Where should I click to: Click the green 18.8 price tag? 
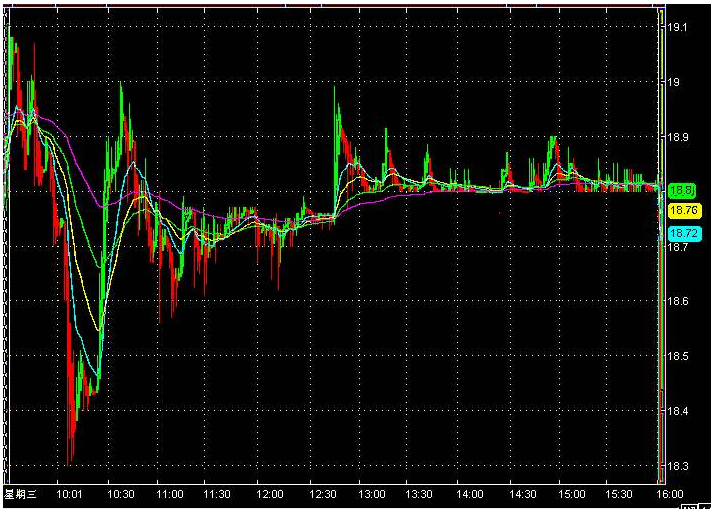(x=682, y=190)
